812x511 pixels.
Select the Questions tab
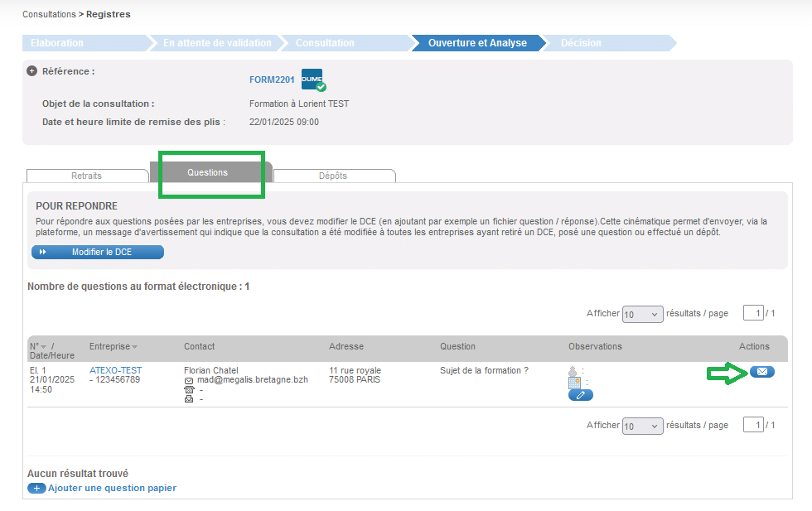pos(207,172)
